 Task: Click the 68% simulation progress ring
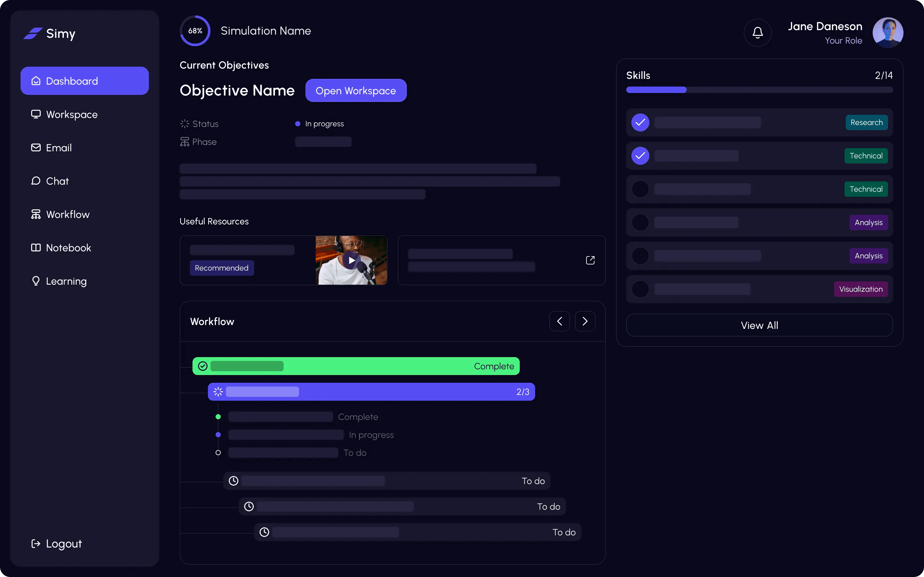click(x=195, y=31)
